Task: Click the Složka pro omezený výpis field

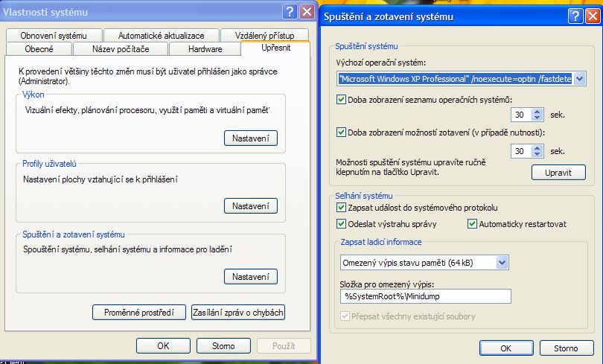Action: pyautogui.click(x=426, y=297)
